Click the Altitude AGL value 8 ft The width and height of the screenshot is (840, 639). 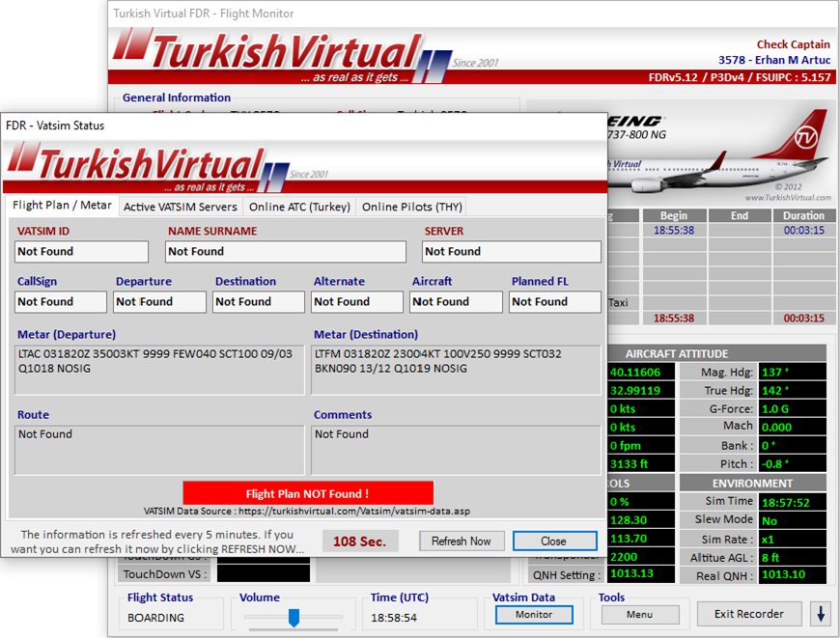pyautogui.click(x=793, y=557)
